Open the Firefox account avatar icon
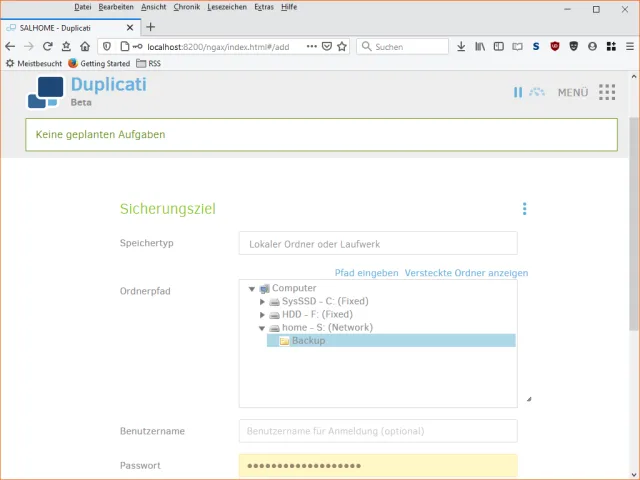The image size is (640, 480). click(x=592, y=47)
